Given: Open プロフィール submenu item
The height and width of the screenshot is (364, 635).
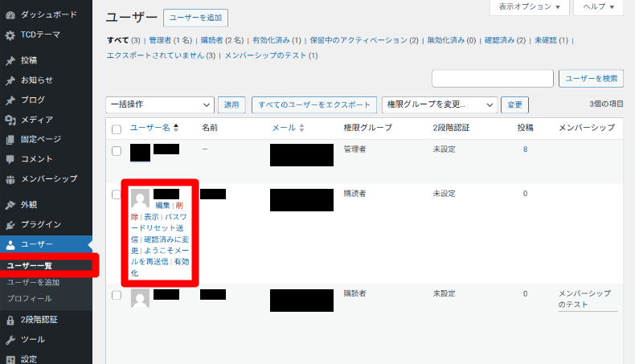Looking at the screenshot, I should click(30, 298).
